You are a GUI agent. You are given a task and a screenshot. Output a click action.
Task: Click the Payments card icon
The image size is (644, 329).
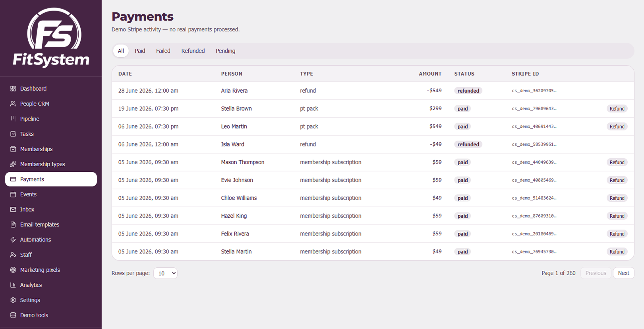point(13,179)
